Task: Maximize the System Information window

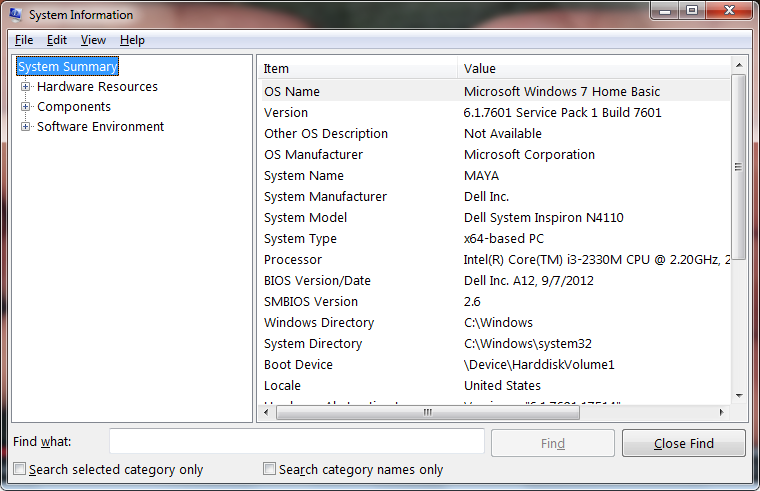Action: (692, 11)
